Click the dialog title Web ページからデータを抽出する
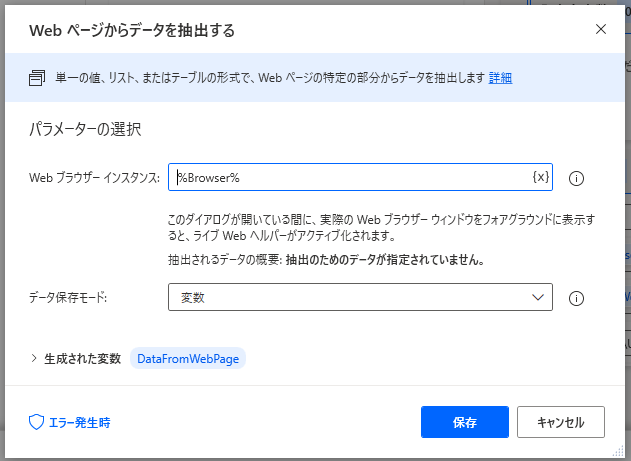631x461 pixels. tap(132, 30)
